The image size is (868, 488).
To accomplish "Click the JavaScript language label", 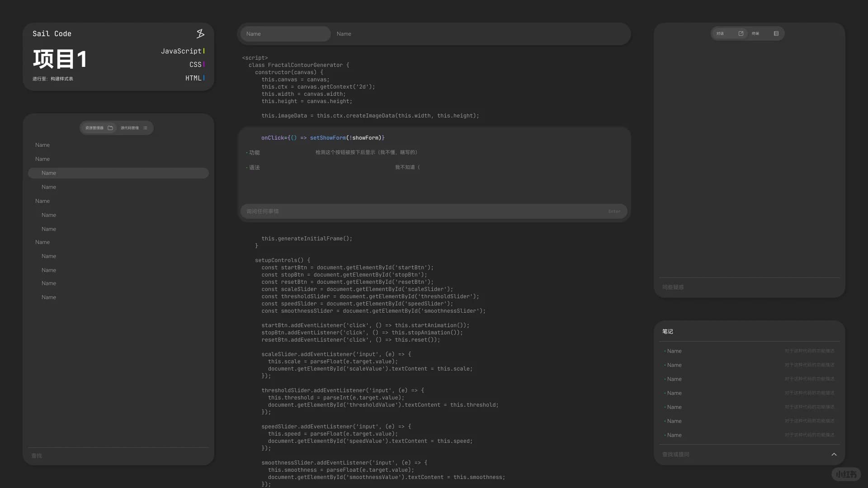I will (x=181, y=51).
